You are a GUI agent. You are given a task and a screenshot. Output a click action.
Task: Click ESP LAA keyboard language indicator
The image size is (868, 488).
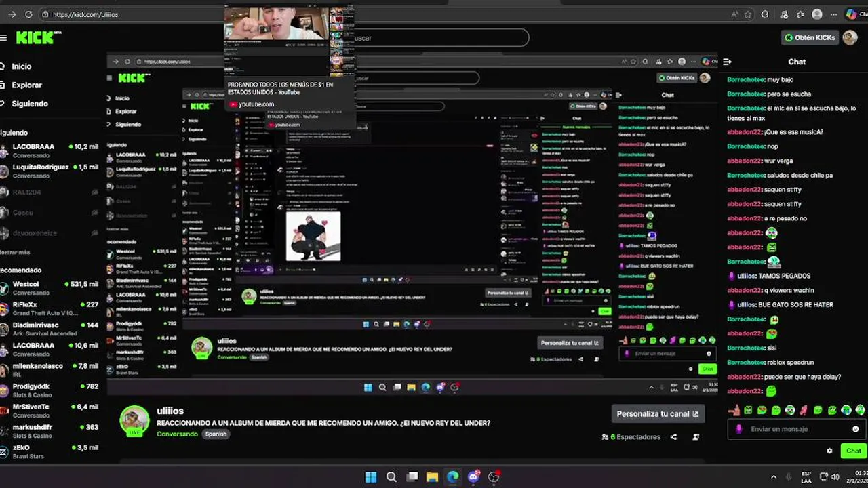point(806,477)
